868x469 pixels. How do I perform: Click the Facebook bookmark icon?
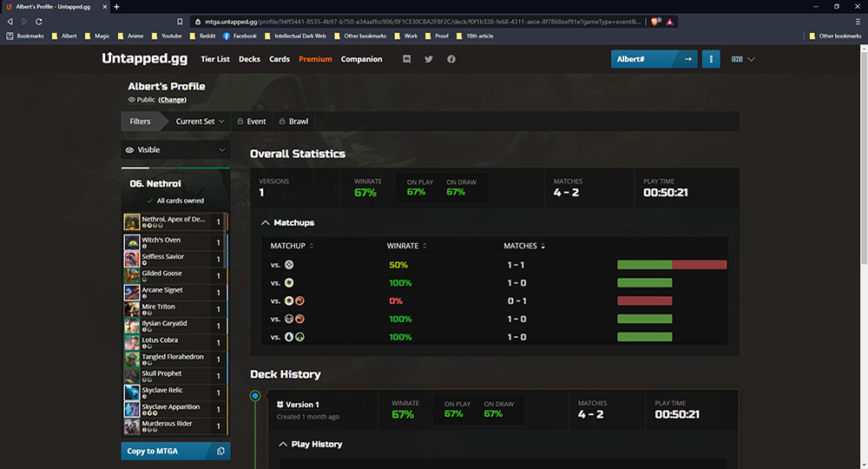pyautogui.click(x=227, y=36)
